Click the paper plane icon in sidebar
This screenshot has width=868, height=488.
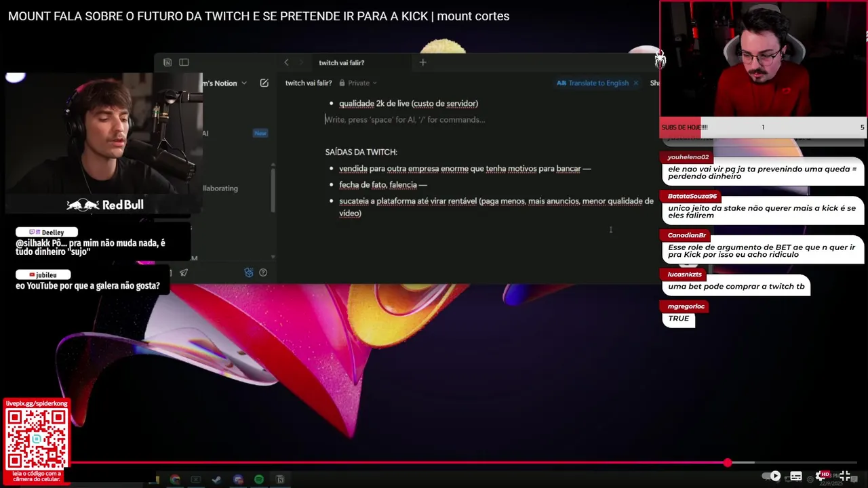[184, 272]
